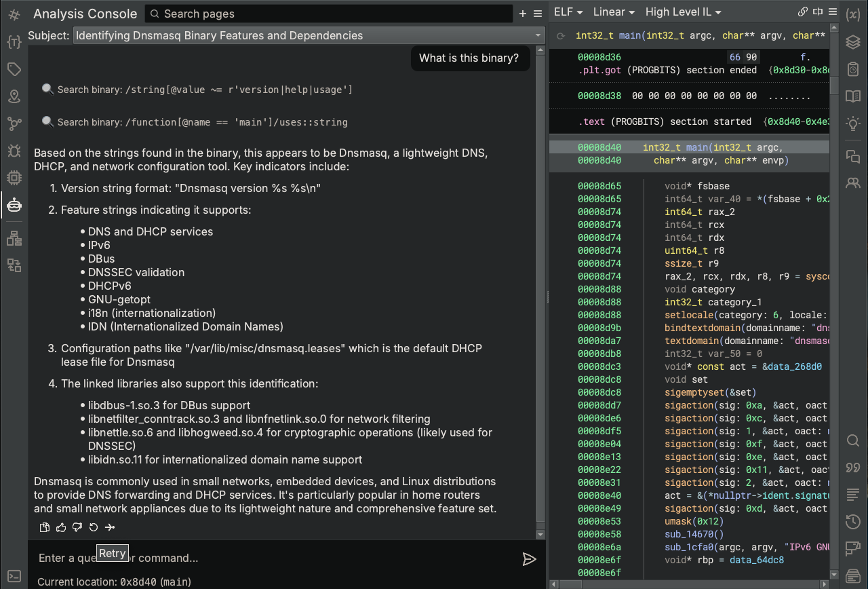Open the stacked layers right sidebar icon
The image size is (868, 589).
pos(853,42)
